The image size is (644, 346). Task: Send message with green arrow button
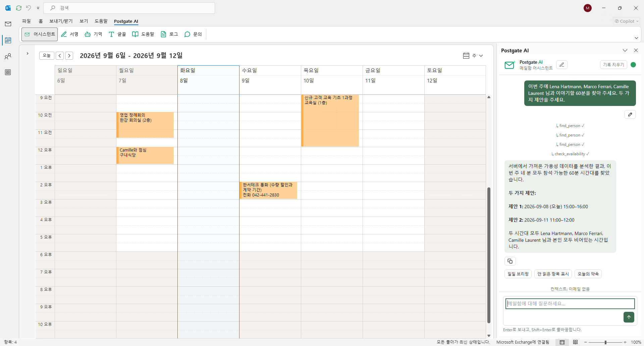629,317
